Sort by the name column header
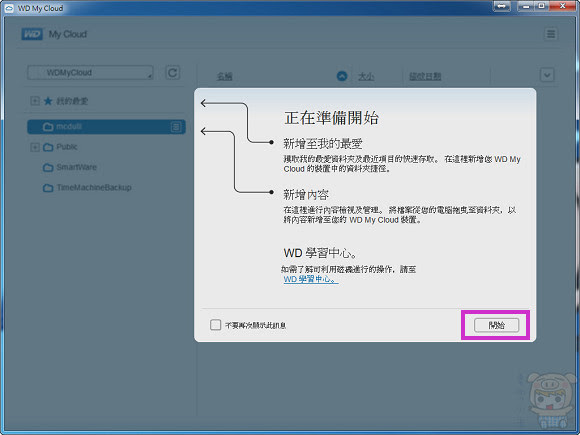 225,77
